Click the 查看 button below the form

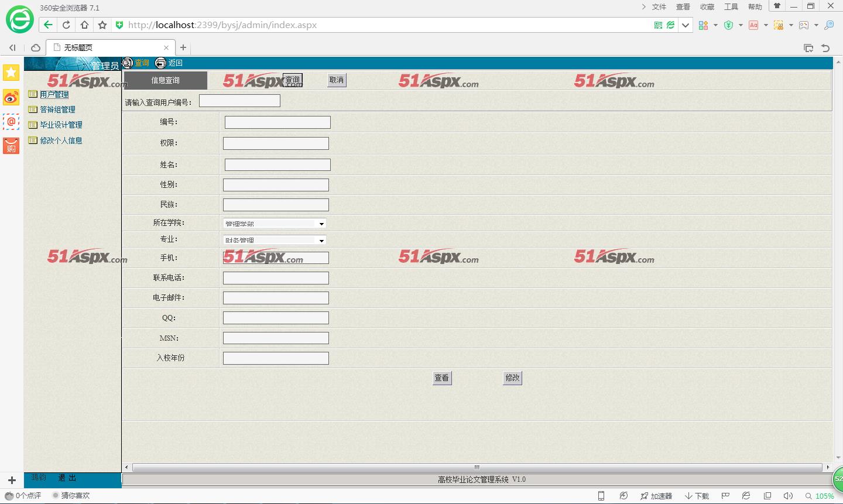click(x=442, y=378)
